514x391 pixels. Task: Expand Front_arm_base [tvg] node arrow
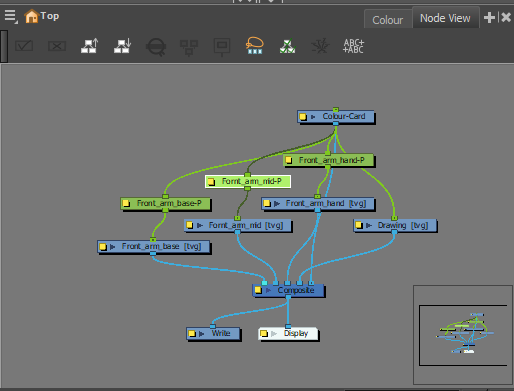[x=113, y=247]
